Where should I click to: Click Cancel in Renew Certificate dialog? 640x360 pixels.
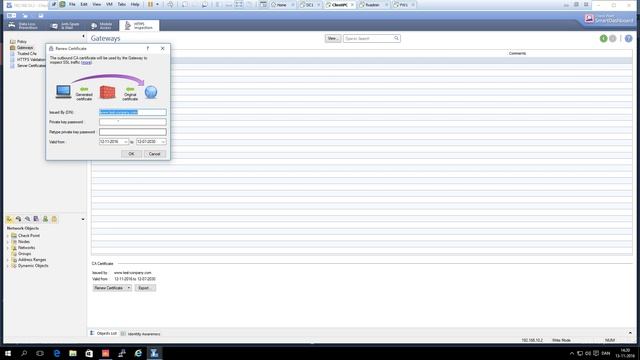(x=155, y=154)
